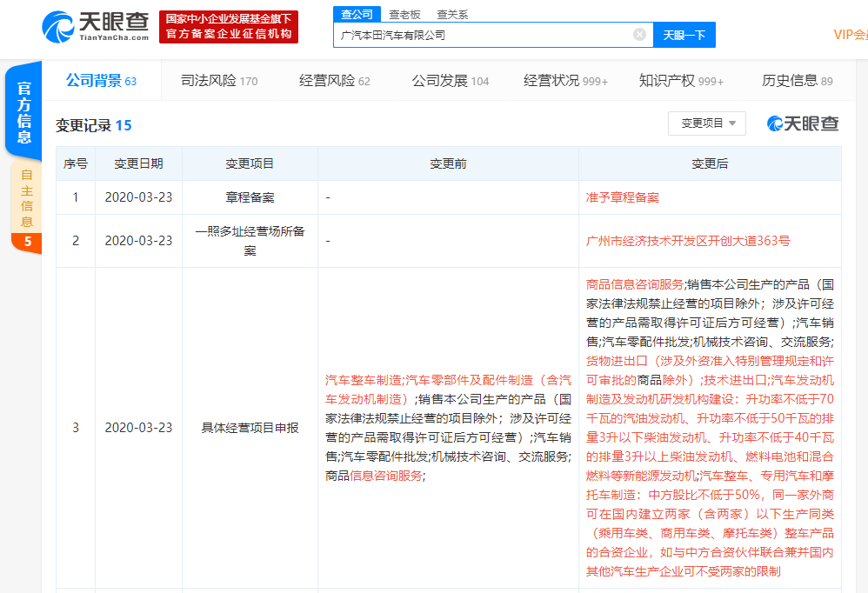The image size is (868, 593).
Task: Open the 知识产权 999+ tab
Action: click(x=681, y=81)
